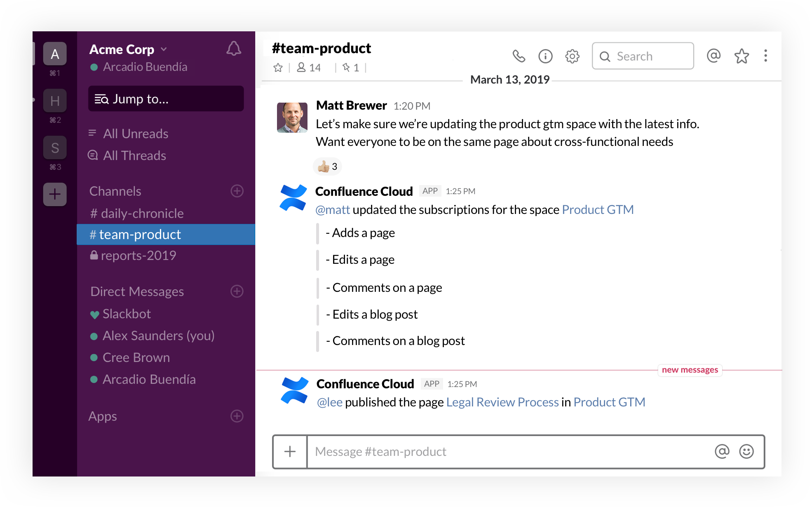The height and width of the screenshot is (507, 812).
Task: Click first Confluence Cloud sender name
Action: [364, 191]
